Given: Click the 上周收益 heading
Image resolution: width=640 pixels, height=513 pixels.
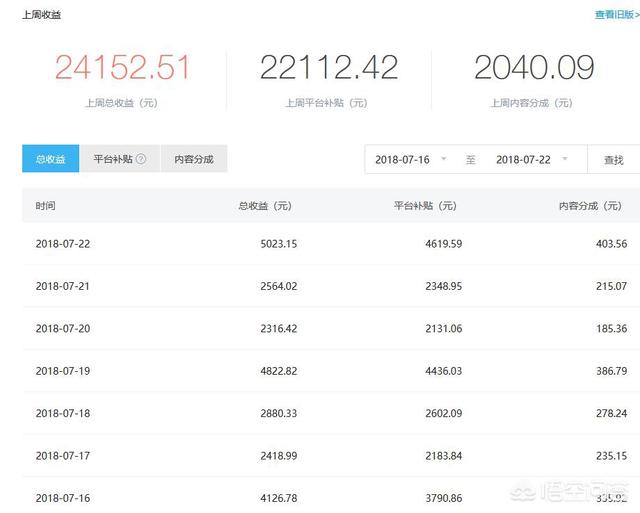Looking at the screenshot, I should point(42,15).
